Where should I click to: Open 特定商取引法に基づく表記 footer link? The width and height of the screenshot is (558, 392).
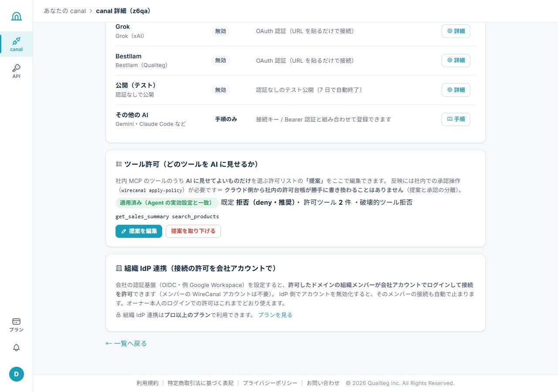click(x=201, y=383)
